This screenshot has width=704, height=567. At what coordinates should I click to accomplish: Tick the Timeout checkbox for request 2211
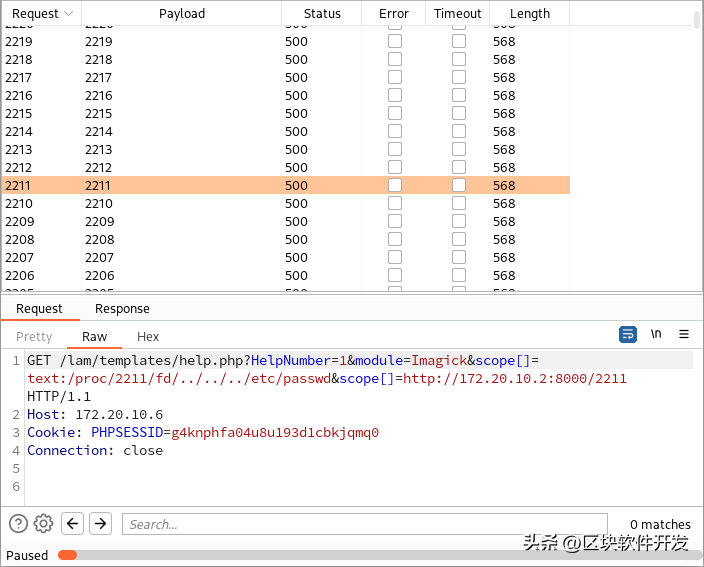tap(458, 185)
